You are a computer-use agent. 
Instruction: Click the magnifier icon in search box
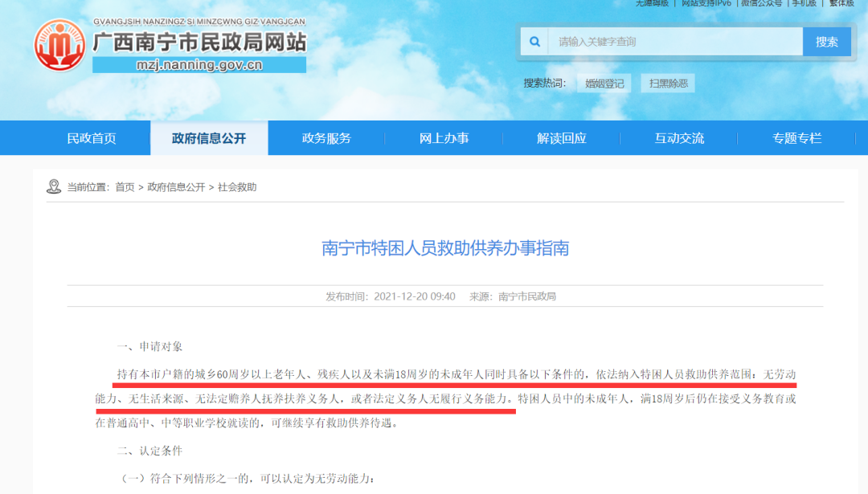(534, 42)
